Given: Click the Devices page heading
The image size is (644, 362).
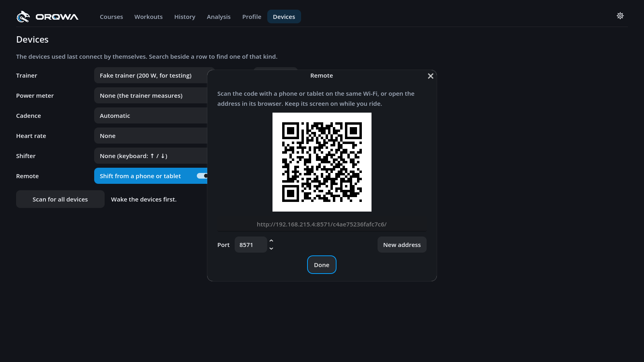Looking at the screenshot, I should point(32,39).
